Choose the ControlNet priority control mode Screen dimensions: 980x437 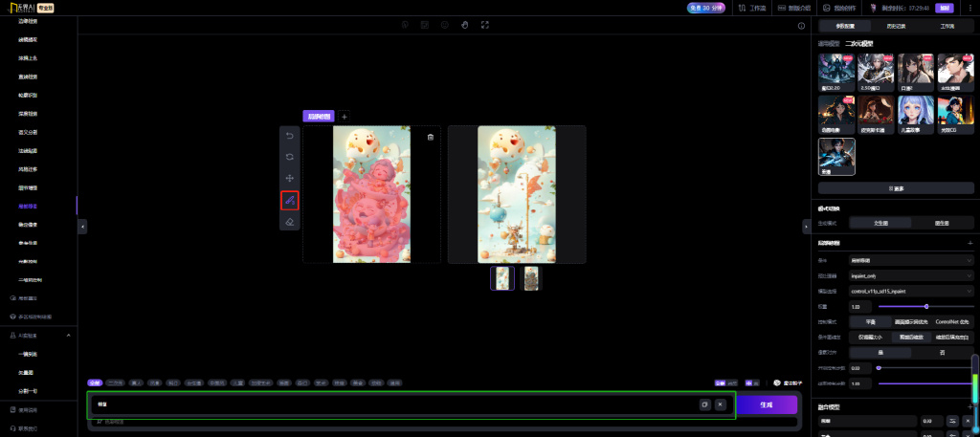(953, 322)
